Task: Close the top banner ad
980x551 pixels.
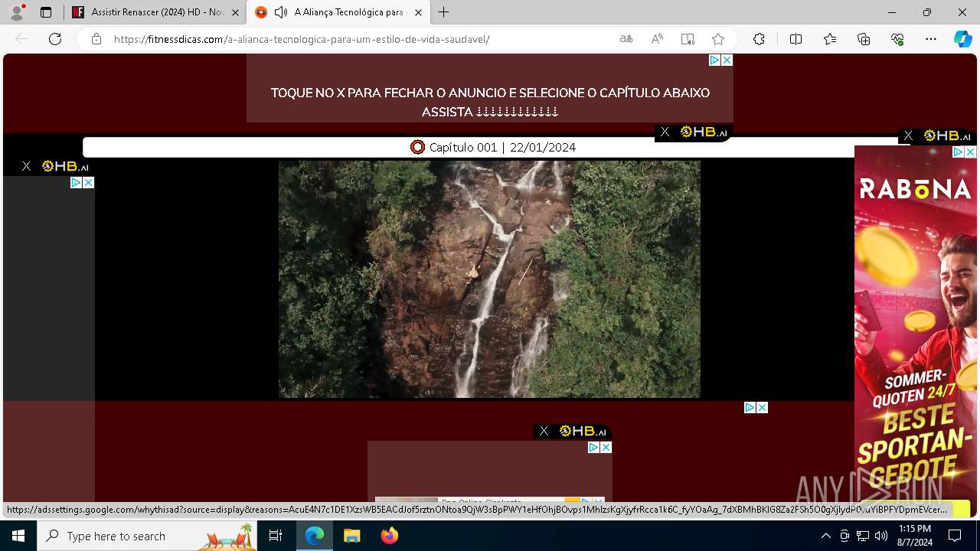Action: click(727, 60)
